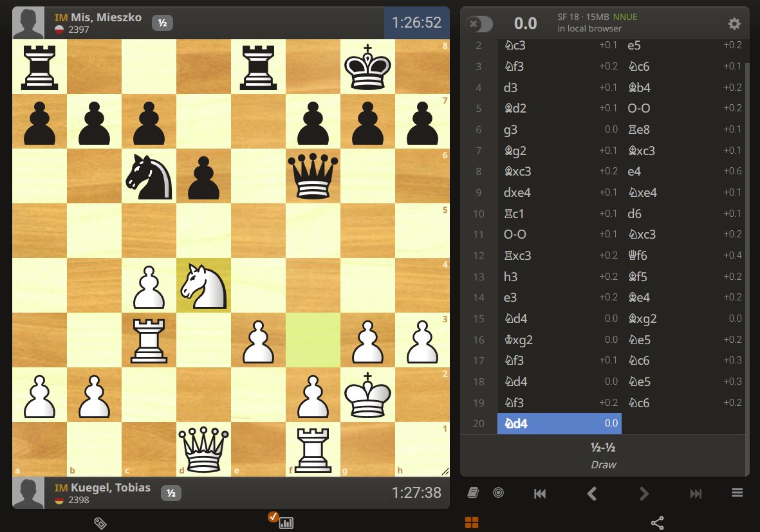Image resolution: width=760 pixels, height=532 pixels.
Task: Select move 11 O-O
Action: [x=559, y=235]
